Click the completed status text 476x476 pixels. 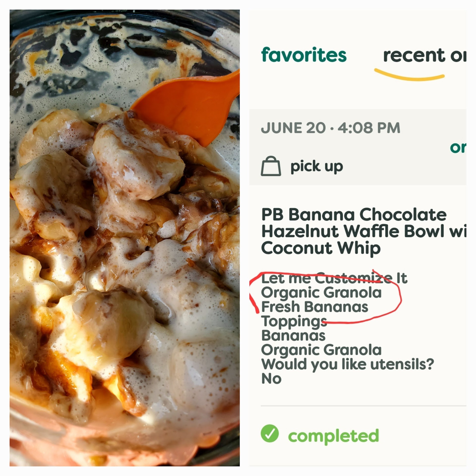333,436
